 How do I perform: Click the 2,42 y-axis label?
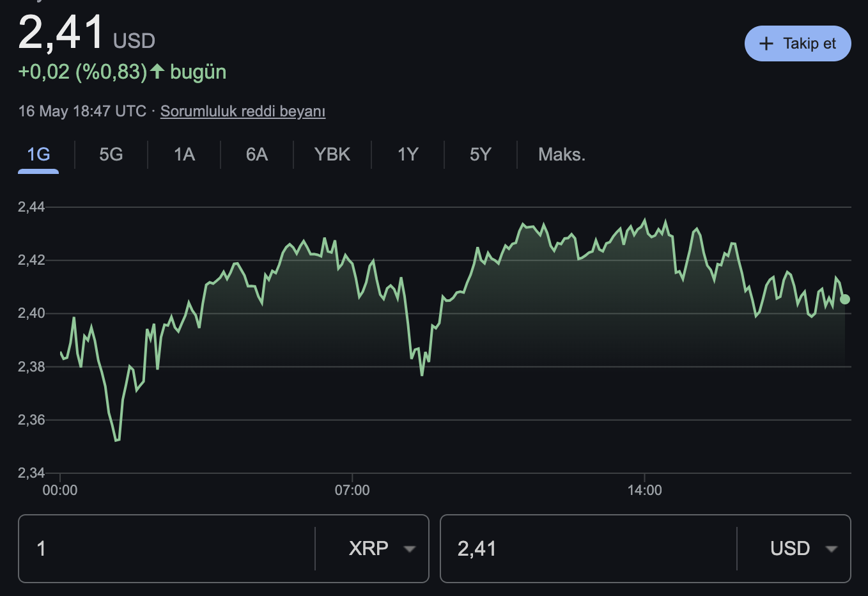coord(31,260)
